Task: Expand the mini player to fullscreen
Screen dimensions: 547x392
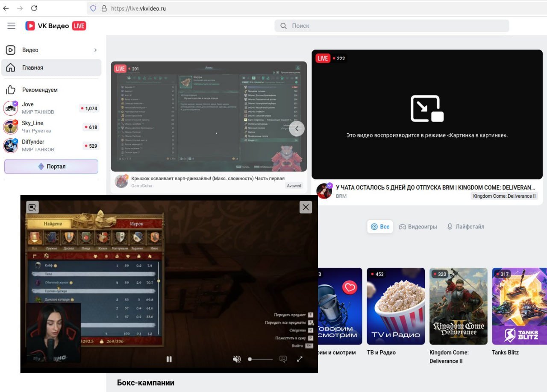Action: (300, 359)
